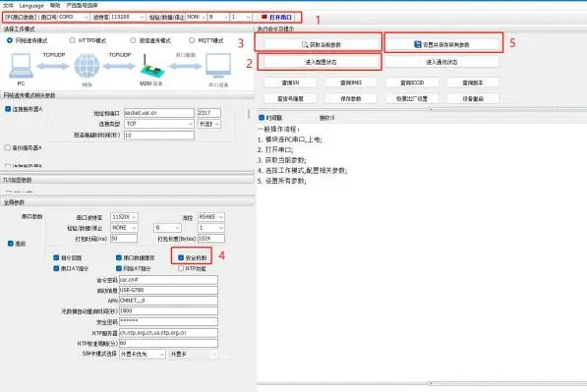
Task: Open the product model selection menu
Action: (x=82, y=5)
